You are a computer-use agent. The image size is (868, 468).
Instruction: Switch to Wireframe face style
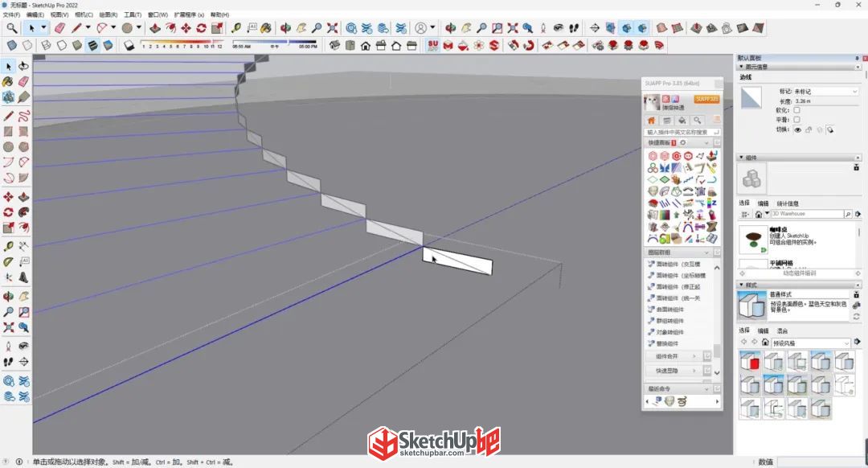coord(46,45)
